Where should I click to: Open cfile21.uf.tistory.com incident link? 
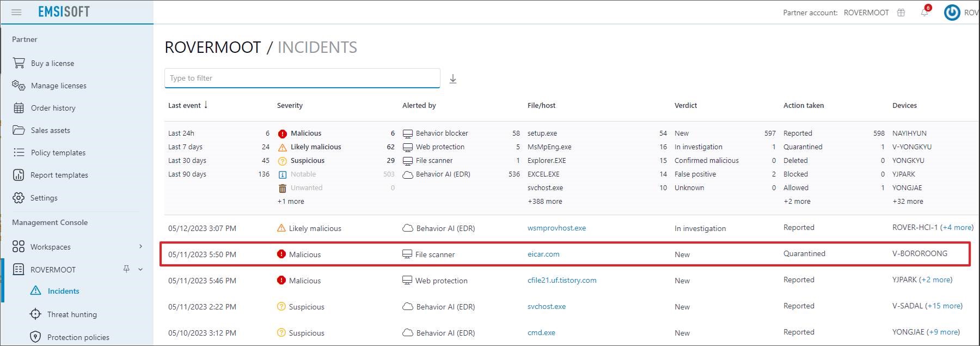coord(562,281)
